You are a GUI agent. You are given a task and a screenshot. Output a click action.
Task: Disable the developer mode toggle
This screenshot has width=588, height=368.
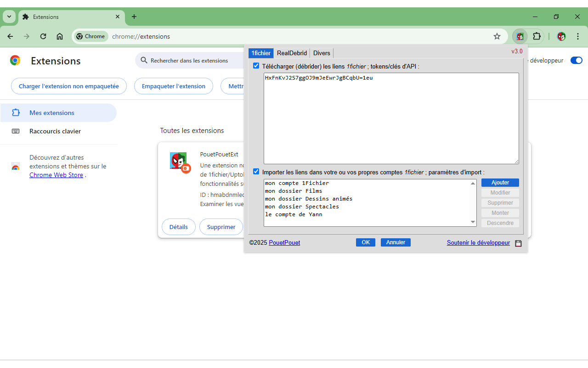tap(576, 60)
